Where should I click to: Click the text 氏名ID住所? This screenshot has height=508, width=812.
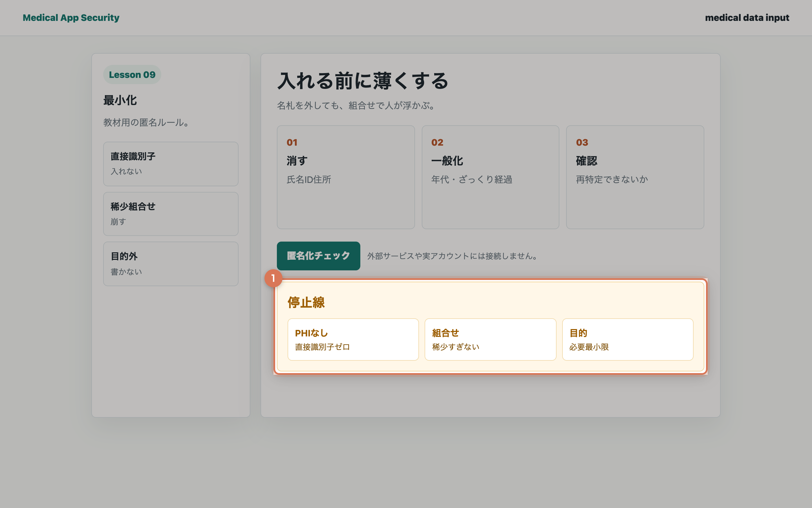coord(309,179)
